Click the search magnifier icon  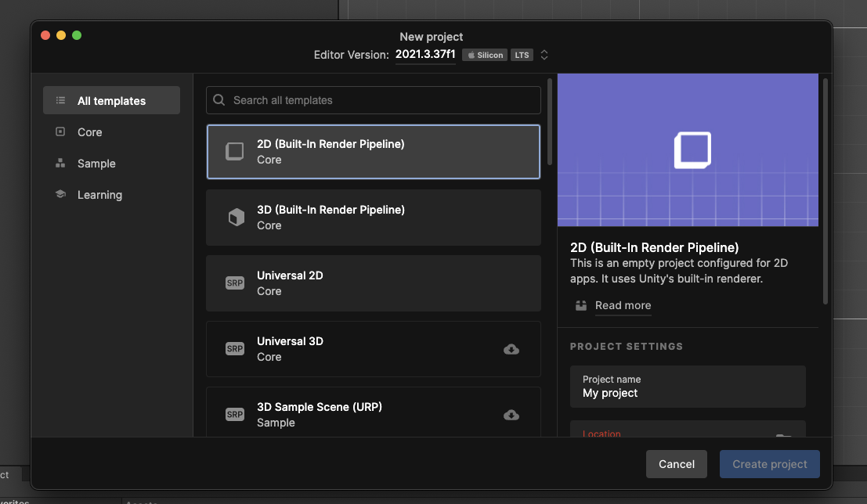pyautogui.click(x=219, y=100)
